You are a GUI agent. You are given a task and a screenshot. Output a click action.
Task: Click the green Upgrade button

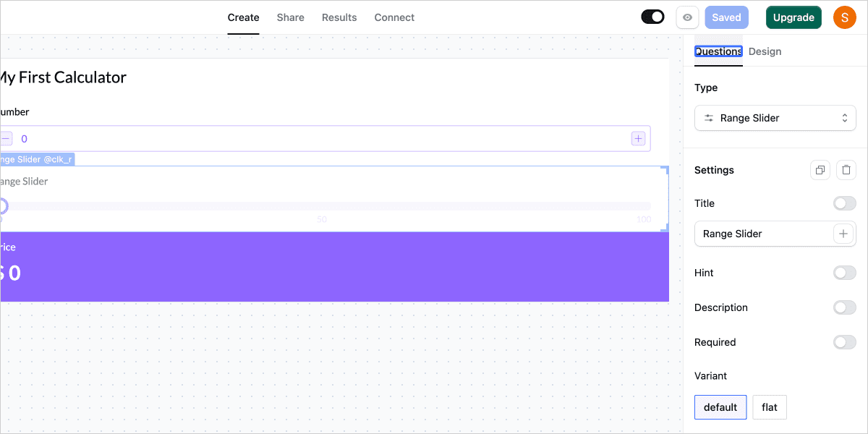tap(793, 17)
